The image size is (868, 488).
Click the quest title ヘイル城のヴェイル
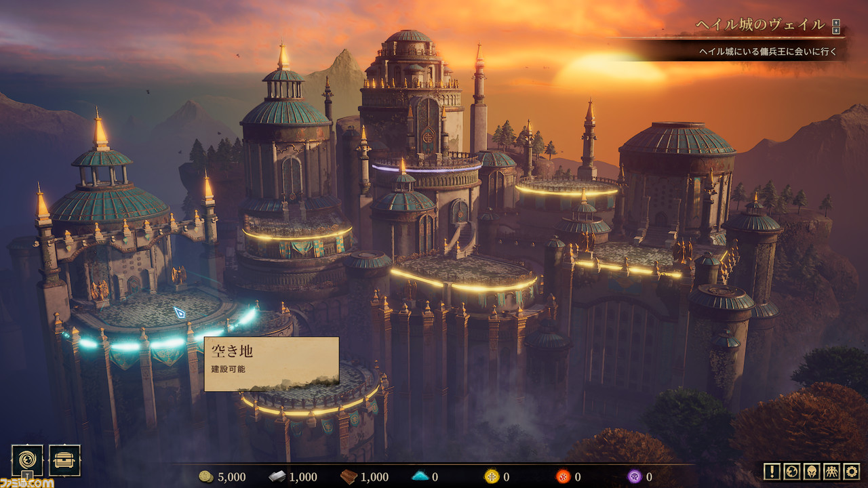point(760,26)
